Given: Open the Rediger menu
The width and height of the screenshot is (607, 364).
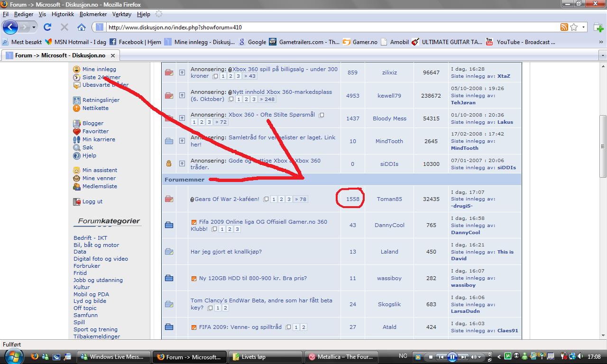Looking at the screenshot, I should (x=24, y=14).
